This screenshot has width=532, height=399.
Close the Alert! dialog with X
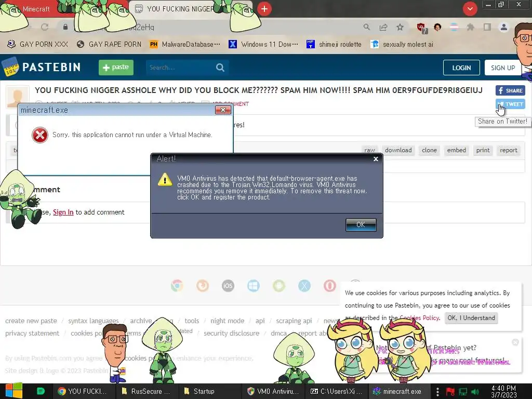coord(376,159)
